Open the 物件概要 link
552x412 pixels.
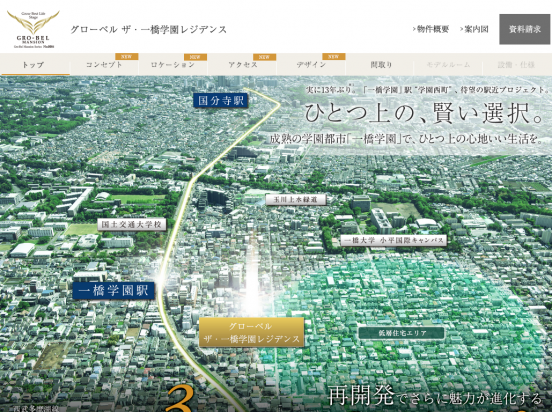[431, 29]
